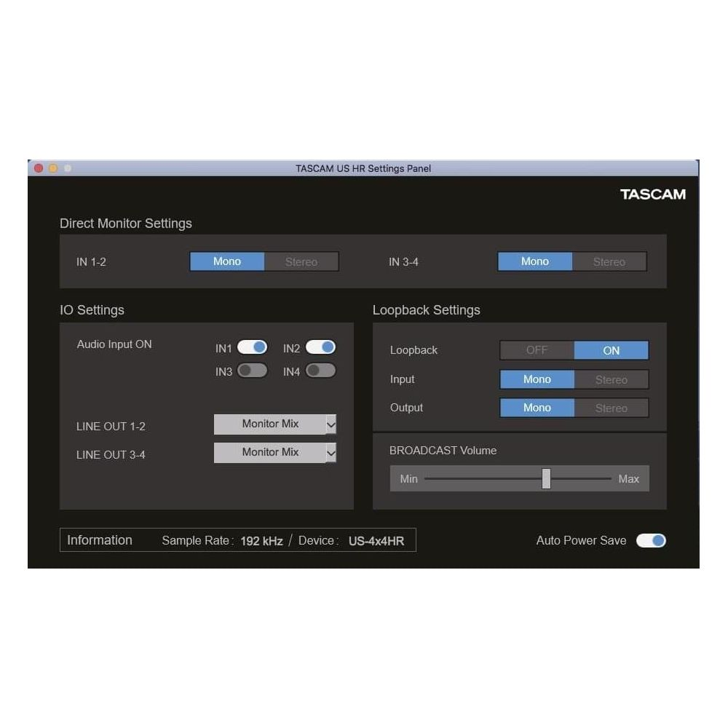
Task: Toggle the IN1 audio input switch
Action: 253,347
